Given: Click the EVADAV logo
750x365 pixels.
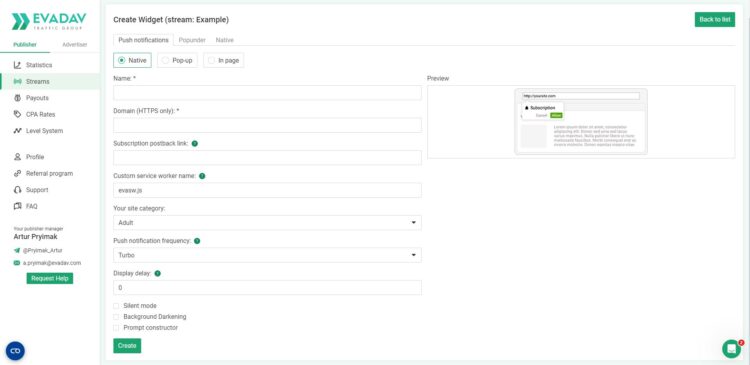Looking at the screenshot, I should click(49, 22).
